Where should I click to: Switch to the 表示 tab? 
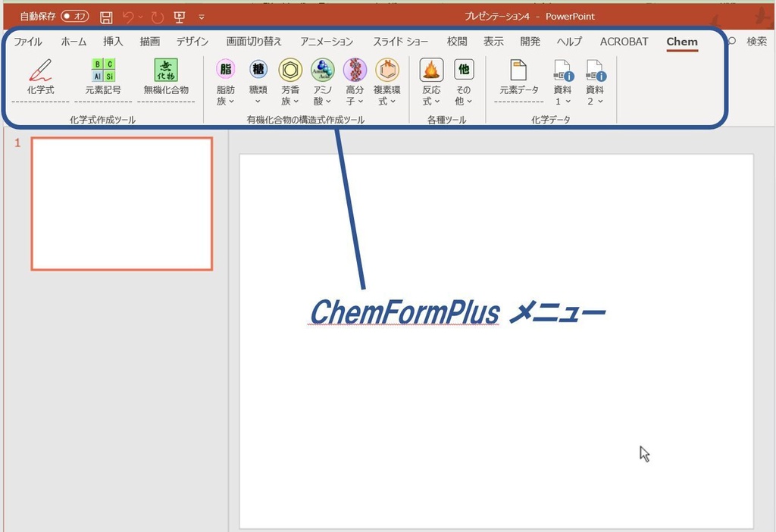point(493,42)
